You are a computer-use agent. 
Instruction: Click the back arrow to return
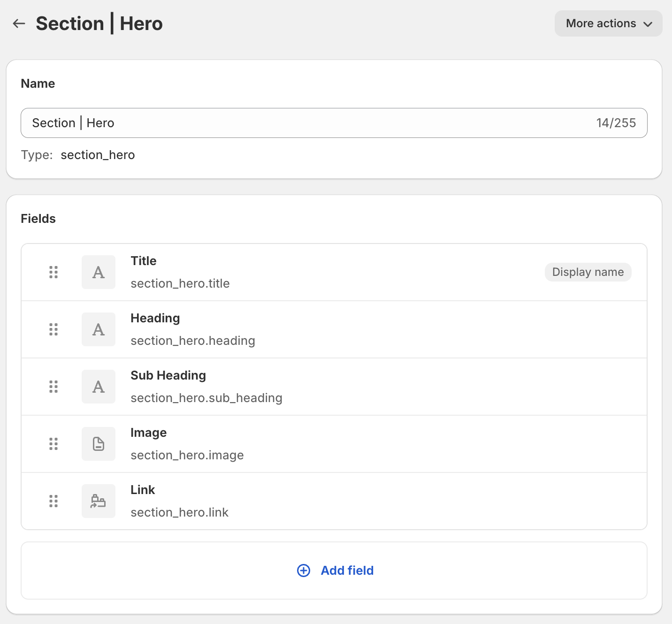click(x=19, y=23)
